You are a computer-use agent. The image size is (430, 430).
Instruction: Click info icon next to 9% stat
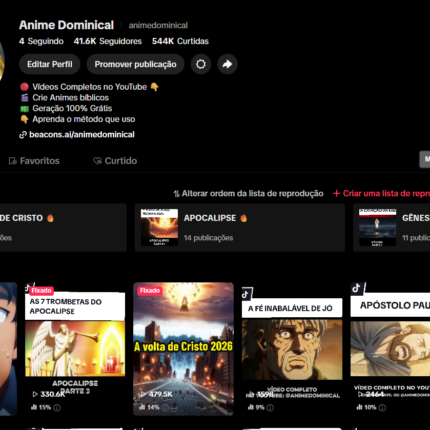coord(270,407)
